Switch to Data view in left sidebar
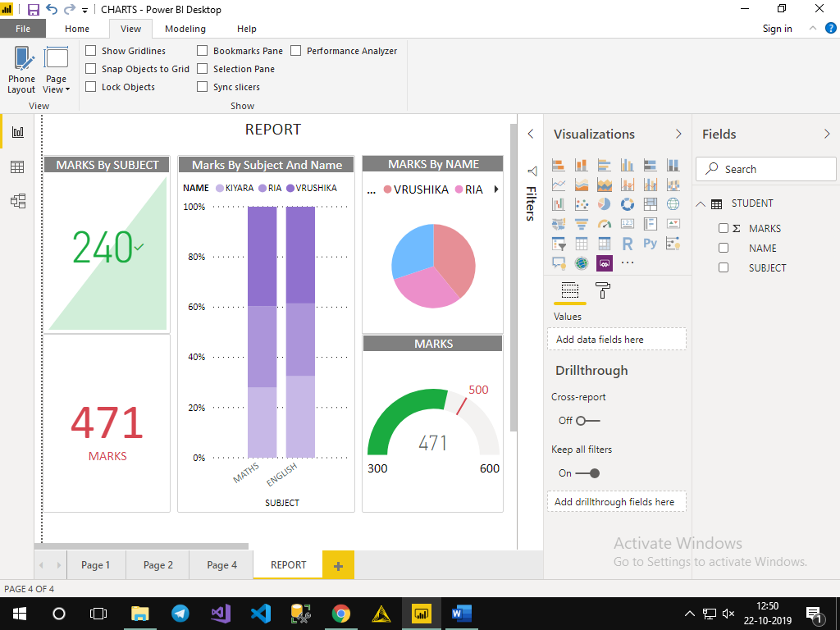Image resolution: width=840 pixels, height=630 pixels. (17, 167)
